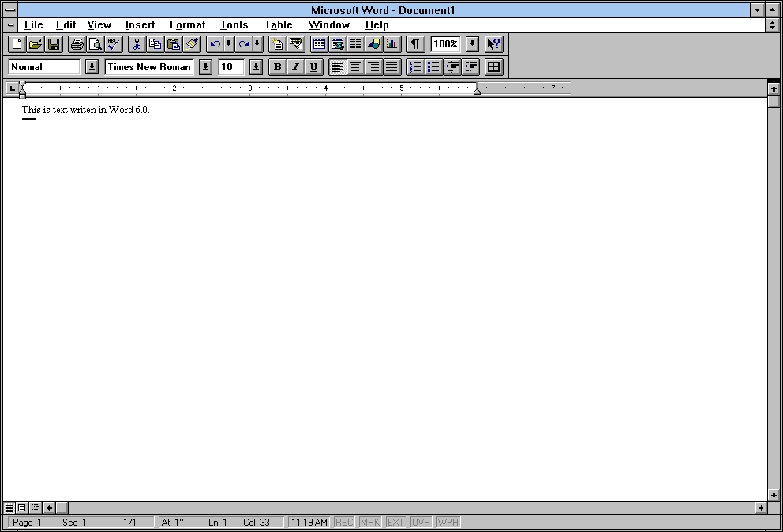Toggle Show/Hide paragraph marks

click(x=415, y=44)
